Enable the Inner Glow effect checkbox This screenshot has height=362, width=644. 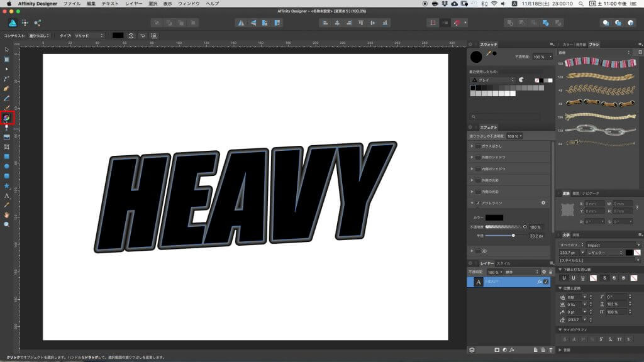478,192
